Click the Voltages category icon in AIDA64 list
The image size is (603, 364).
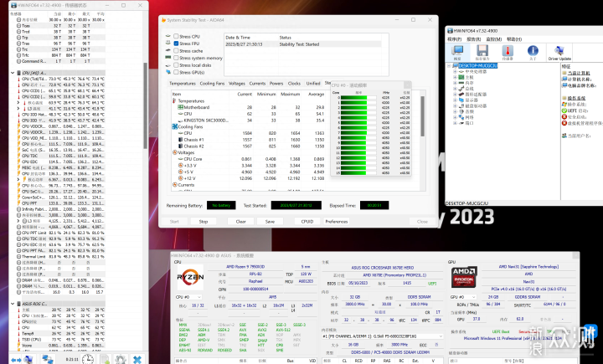tap(174, 152)
